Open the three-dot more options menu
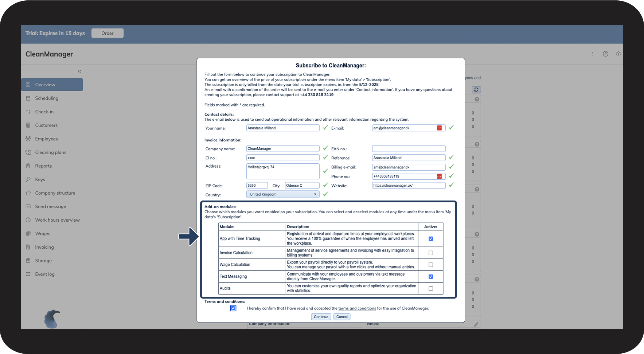The width and height of the screenshot is (644, 354). (593, 54)
